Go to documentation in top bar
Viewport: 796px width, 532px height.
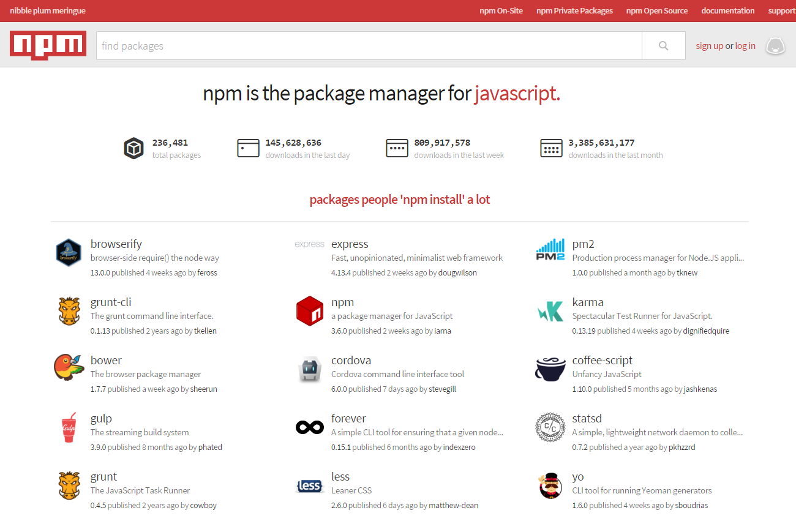tap(728, 11)
